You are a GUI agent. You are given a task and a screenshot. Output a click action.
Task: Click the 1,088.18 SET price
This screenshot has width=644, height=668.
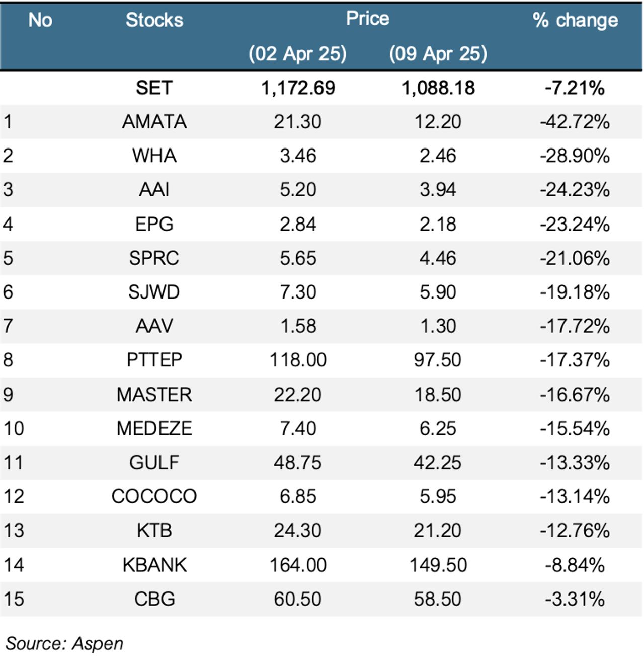point(438,88)
